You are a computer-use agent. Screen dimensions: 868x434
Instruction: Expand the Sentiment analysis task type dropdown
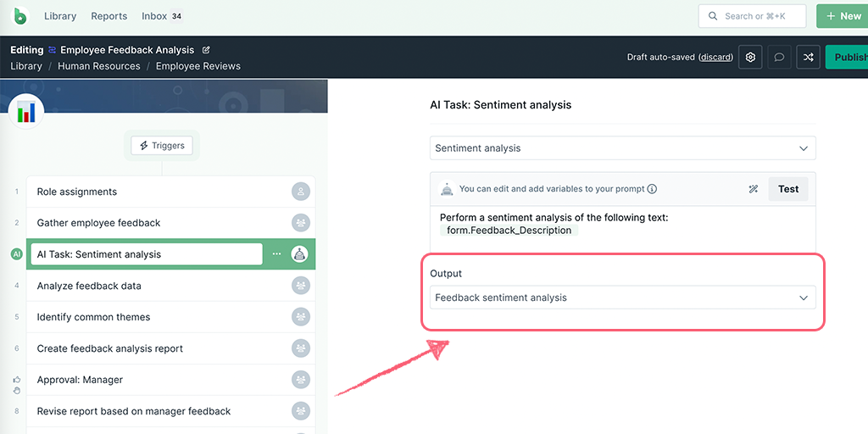click(623, 148)
